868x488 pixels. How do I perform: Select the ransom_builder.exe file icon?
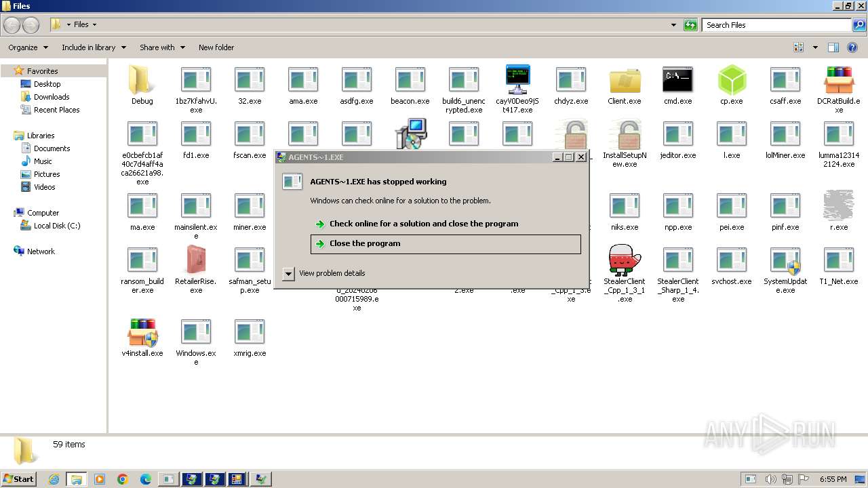(x=142, y=260)
